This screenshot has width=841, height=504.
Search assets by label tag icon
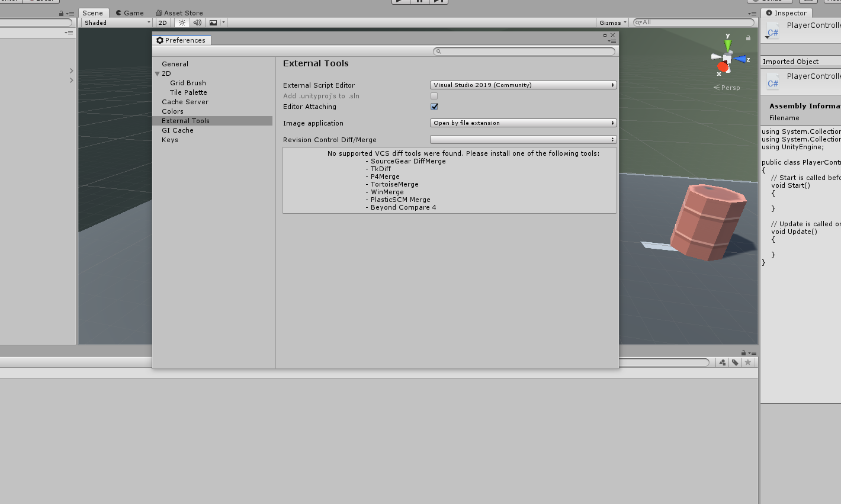[735, 362]
